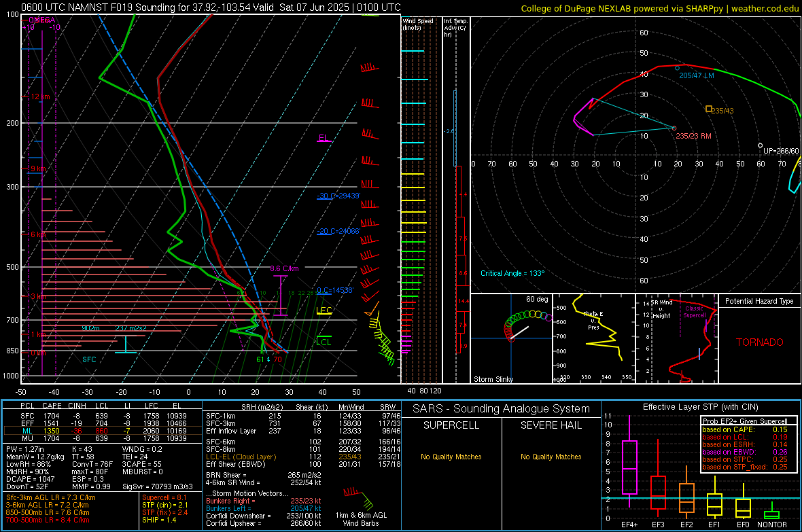Click the 902m effective inflow label
The height and width of the screenshot is (532, 802).
pos(90,328)
